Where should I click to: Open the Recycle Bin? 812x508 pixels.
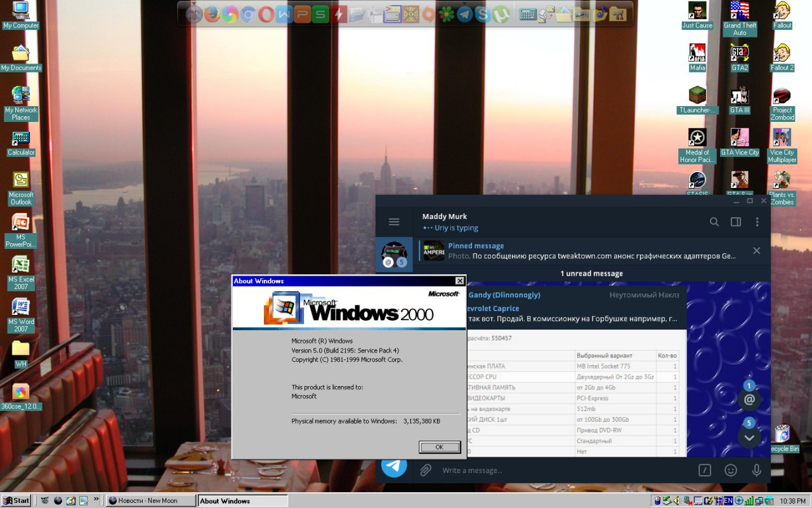pyautogui.click(x=782, y=438)
